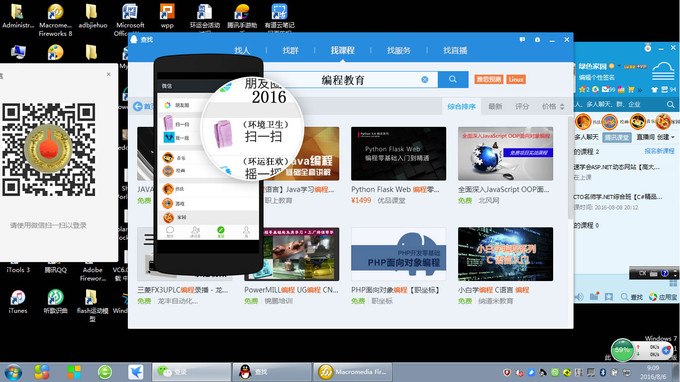Open the WeChat 登录 taskbar button
This screenshot has height=382, width=680.
[191, 372]
